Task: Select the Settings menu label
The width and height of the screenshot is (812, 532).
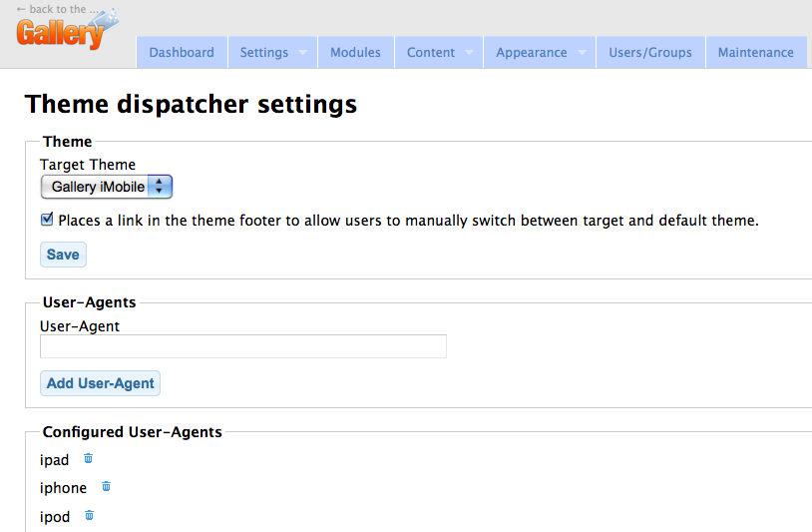Action: point(264,52)
